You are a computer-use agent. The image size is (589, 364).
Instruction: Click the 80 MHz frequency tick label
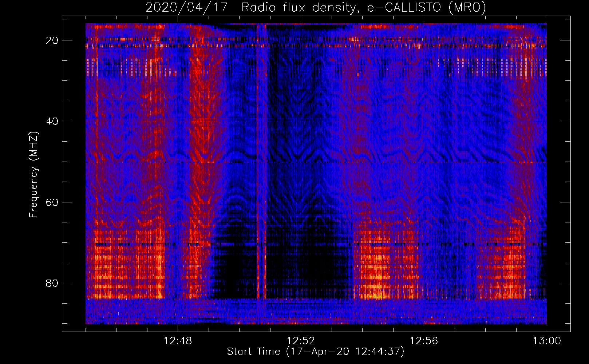tap(52, 283)
